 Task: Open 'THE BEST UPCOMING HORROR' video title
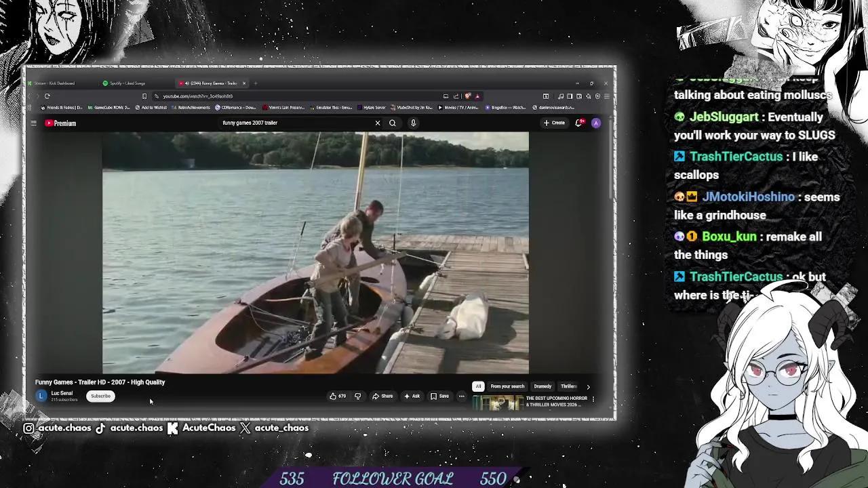(x=557, y=401)
